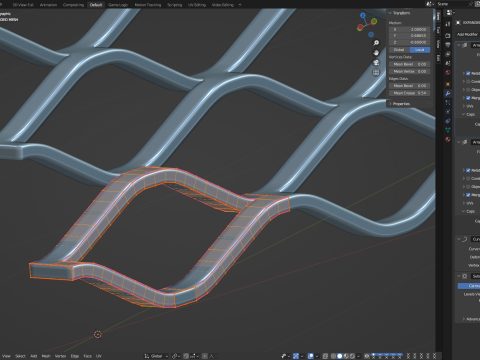
Task: Switch to the Scripting workspace tab
Action: tap(175, 5)
